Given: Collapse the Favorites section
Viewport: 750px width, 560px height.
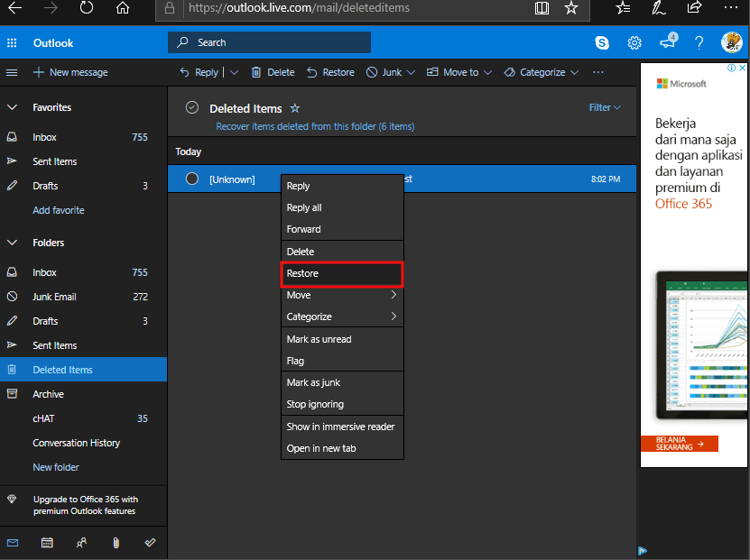Looking at the screenshot, I should (13, 106).
